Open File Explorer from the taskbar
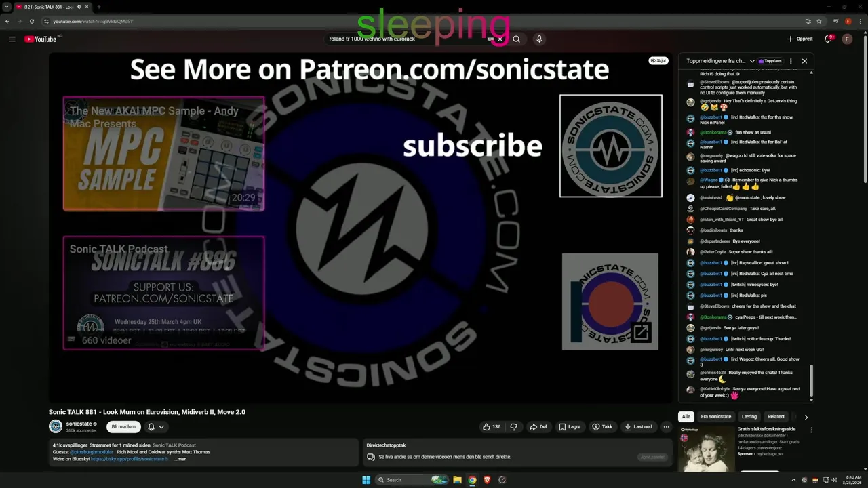868x488 pixels. [x=457, y=480]
